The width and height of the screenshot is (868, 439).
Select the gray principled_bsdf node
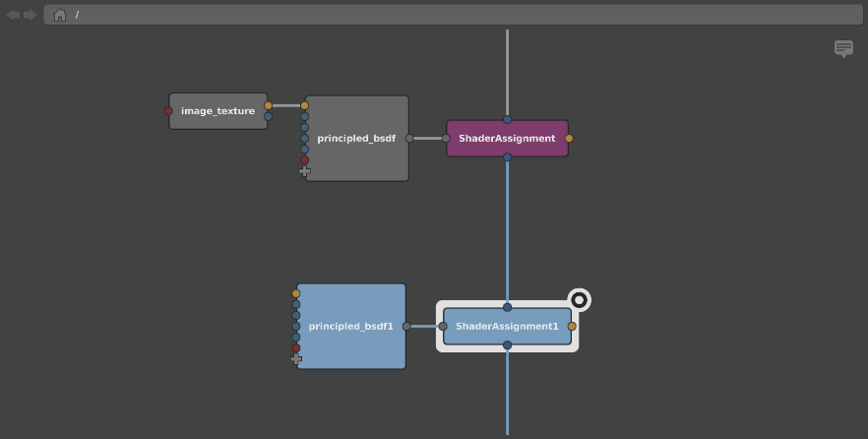click(x=357, y=139)
